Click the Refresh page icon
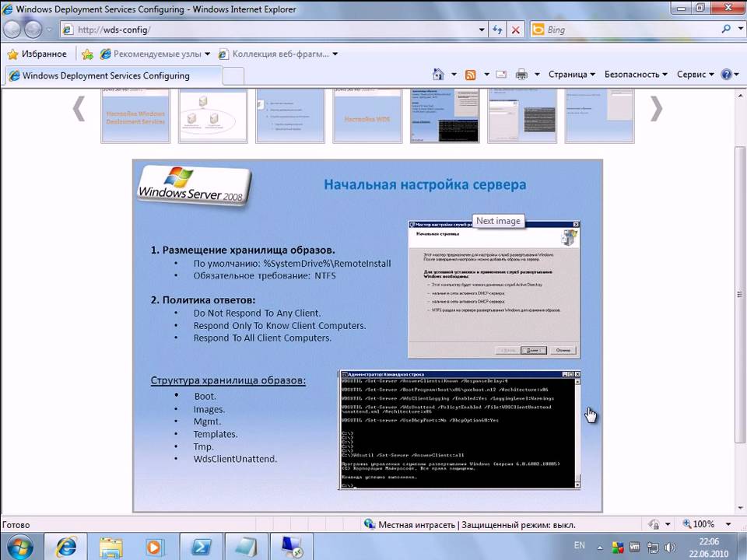The image size is (747, 560). 497,30
